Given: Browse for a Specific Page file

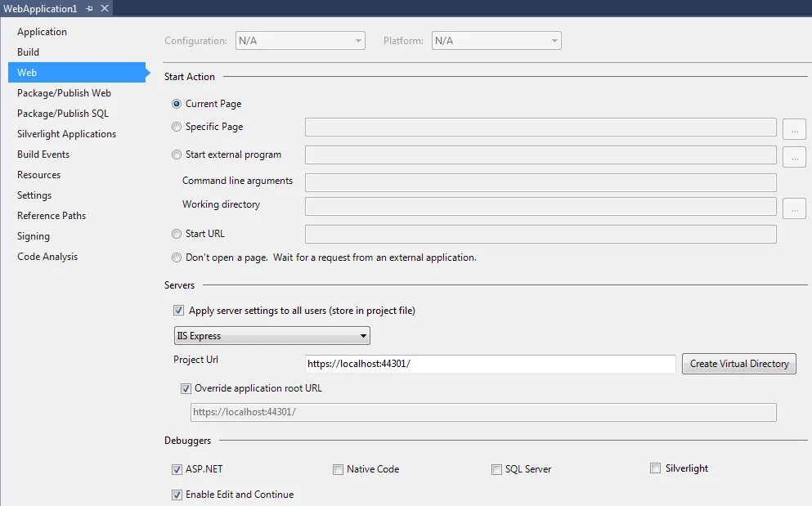Looking at the screenshot, I should coord(794,129).
